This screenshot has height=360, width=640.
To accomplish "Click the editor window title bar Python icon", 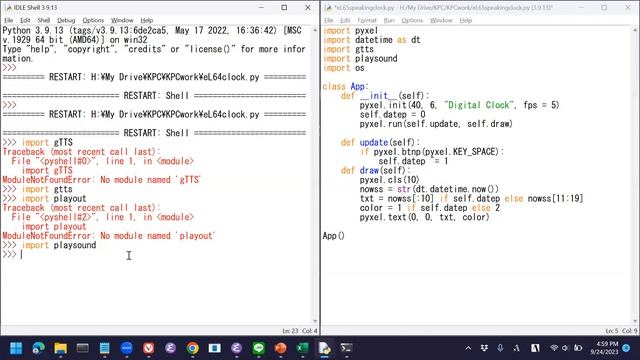I will tap(328, 7).
